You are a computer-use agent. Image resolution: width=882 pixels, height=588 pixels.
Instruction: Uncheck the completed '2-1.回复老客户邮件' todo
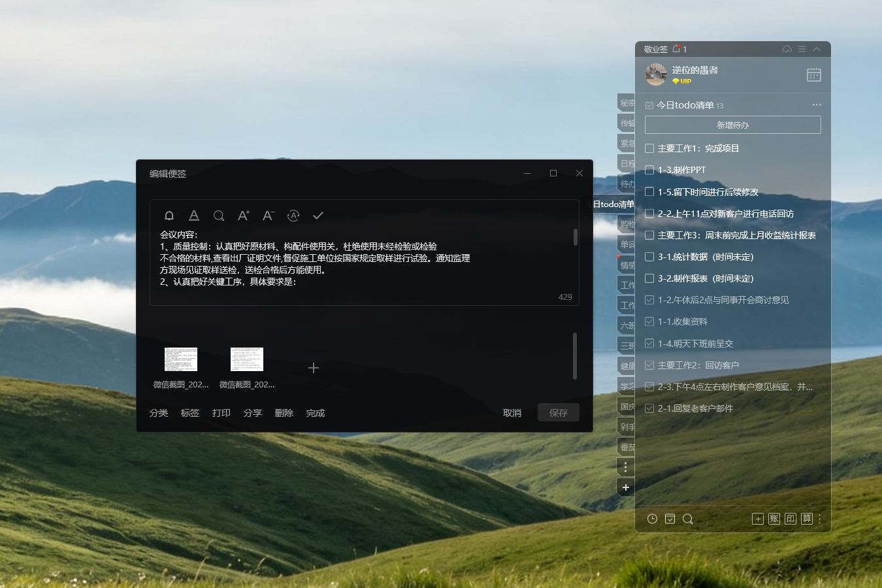tap(649, 408)
